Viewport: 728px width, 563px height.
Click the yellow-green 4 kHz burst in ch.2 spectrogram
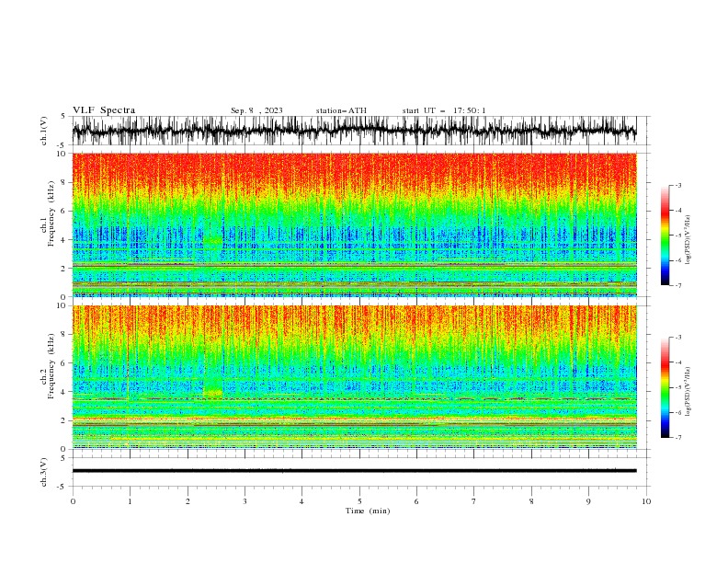tap(213, 393)
